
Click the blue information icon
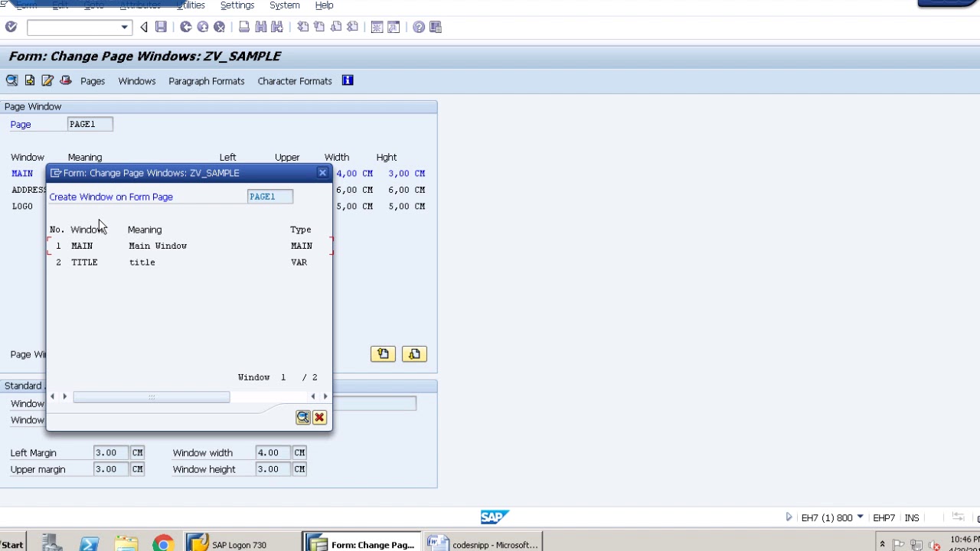pos(348,80)
